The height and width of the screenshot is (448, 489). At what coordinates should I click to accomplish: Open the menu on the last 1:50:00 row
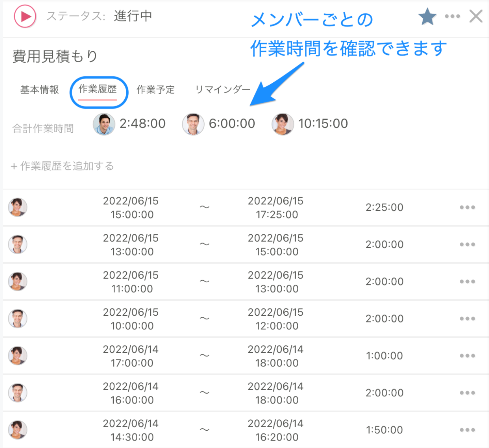(467, 430)
